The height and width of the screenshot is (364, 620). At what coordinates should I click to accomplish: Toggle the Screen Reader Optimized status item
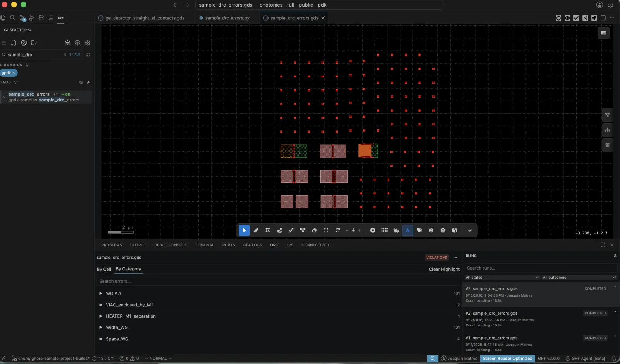coord(508,359)
